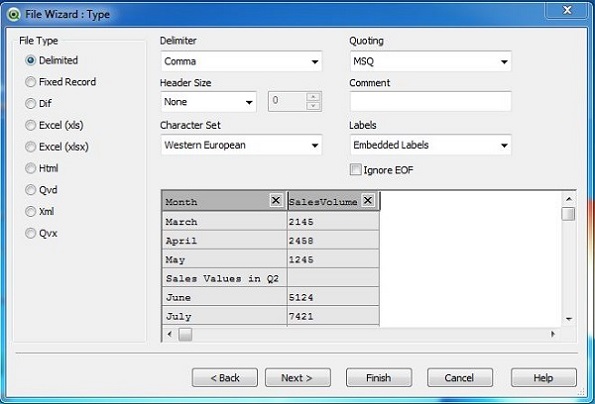Select the June cell in preview
The image size is (595, 404).
pos(224,297)
